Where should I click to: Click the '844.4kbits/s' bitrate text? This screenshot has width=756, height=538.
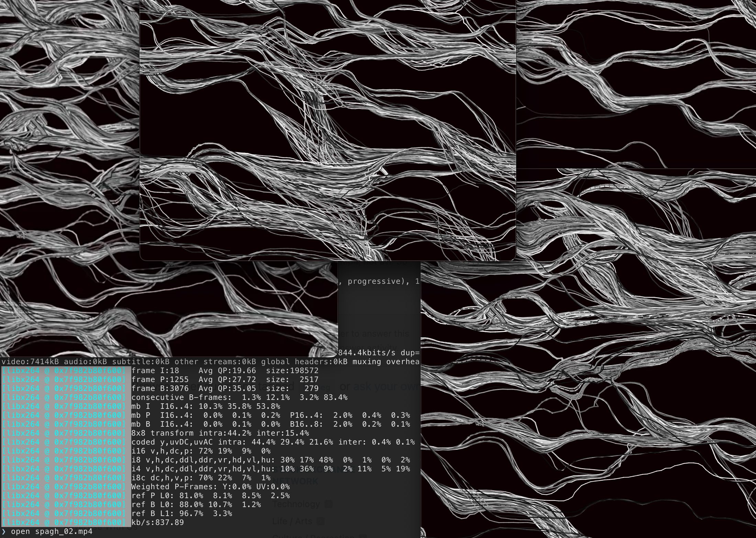pos(367,353)
